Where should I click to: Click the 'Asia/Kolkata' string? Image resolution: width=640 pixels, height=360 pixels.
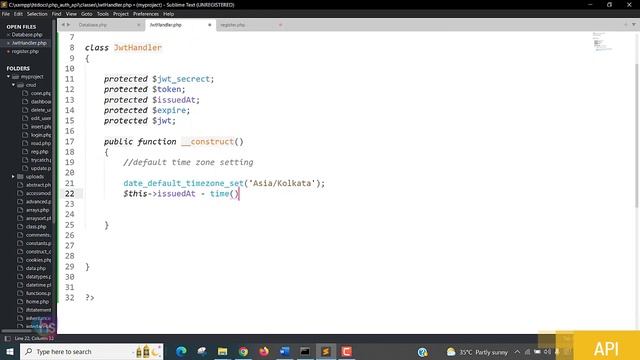(282, 183)
